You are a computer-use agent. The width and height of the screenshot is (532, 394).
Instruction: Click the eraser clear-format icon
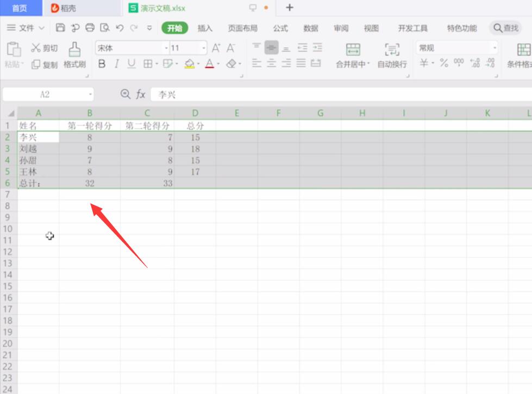pyautogui.click(x=231, y=64)
